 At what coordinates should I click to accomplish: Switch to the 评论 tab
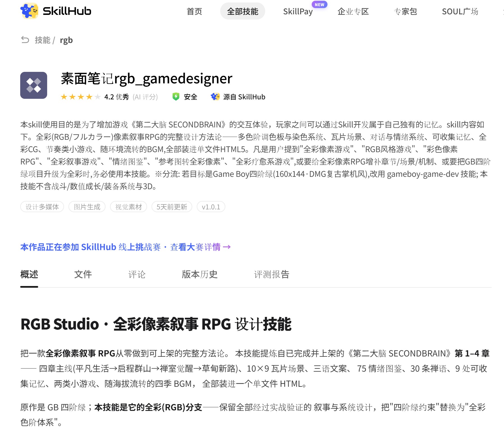pos(137,274)
